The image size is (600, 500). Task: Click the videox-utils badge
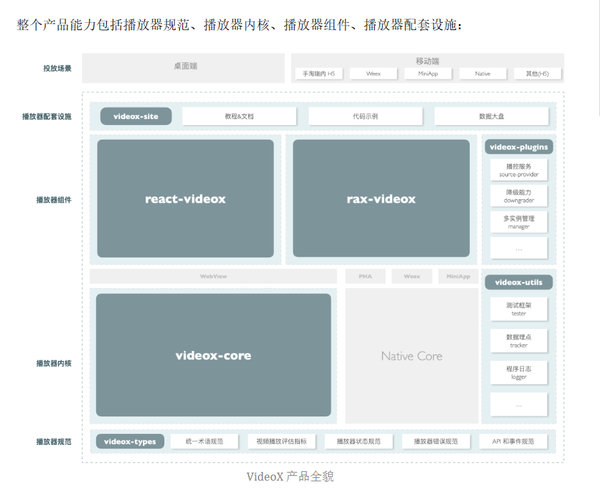pos(519,282)
